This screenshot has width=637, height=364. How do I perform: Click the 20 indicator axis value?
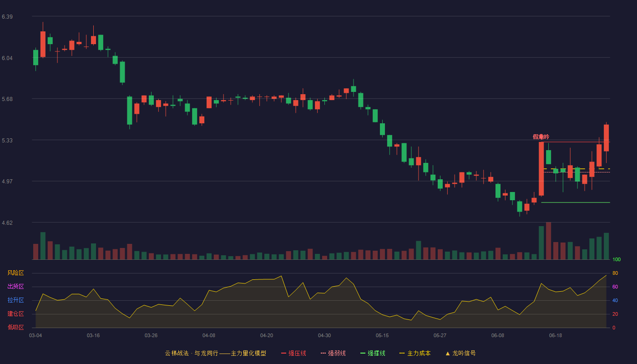pos(615,314)
